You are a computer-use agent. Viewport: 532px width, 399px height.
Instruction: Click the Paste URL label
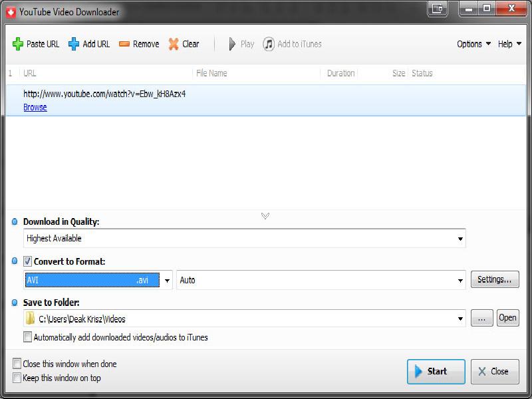[x=43, y=44]
